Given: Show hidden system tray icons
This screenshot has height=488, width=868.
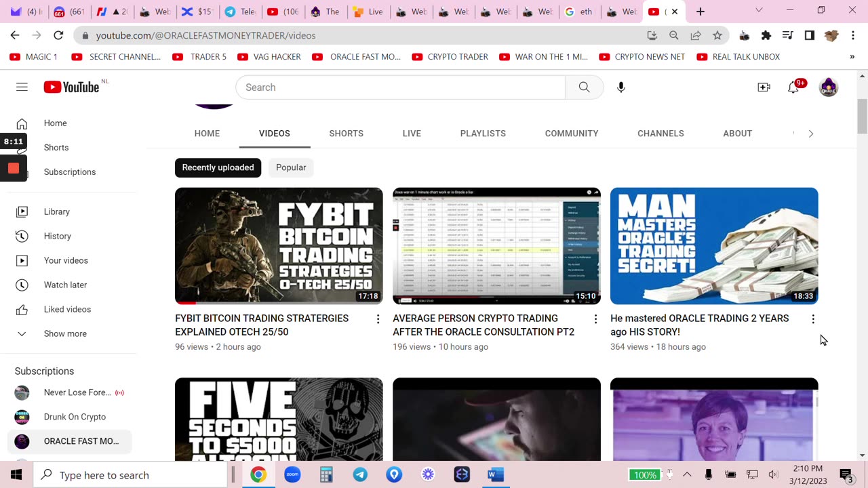Looking at the screenshot, I should (687, 474).
